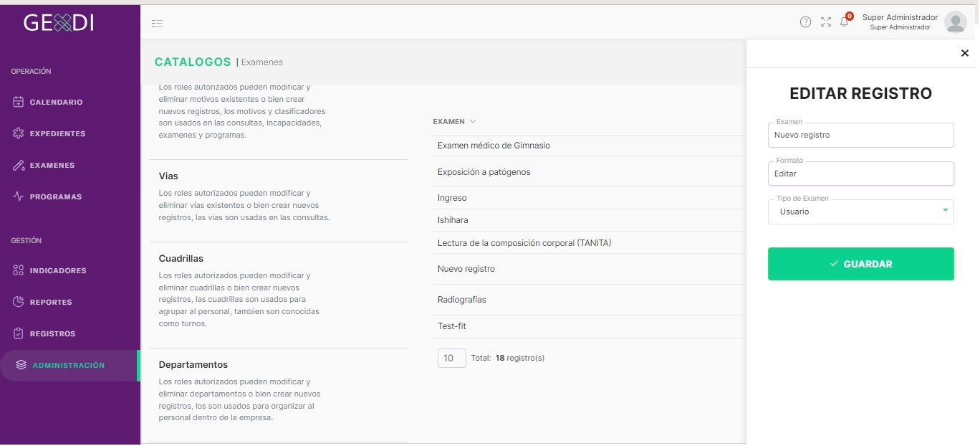980x446 pixels.
Task: Select the Exposición a patógenos row
Action: (x=589, y=172)
